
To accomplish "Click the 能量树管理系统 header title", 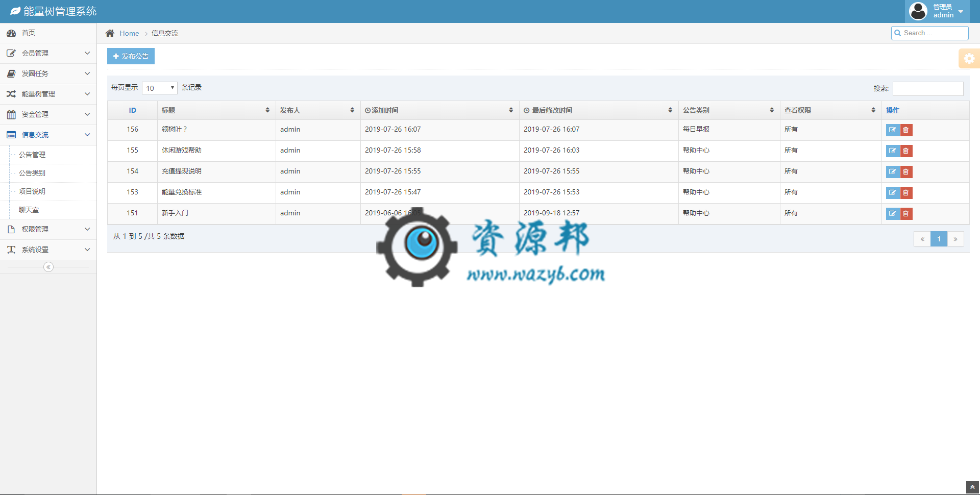I will click(x=60, y=11).
